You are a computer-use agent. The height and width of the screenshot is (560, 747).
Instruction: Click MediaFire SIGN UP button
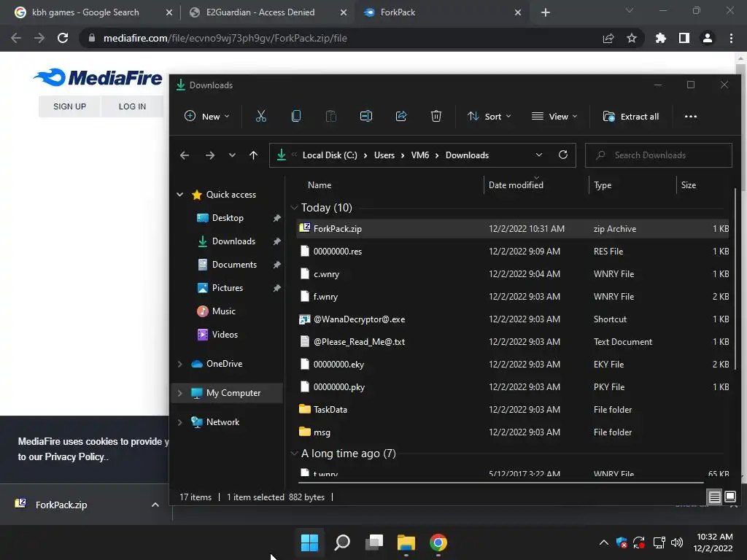coord(69,106)
